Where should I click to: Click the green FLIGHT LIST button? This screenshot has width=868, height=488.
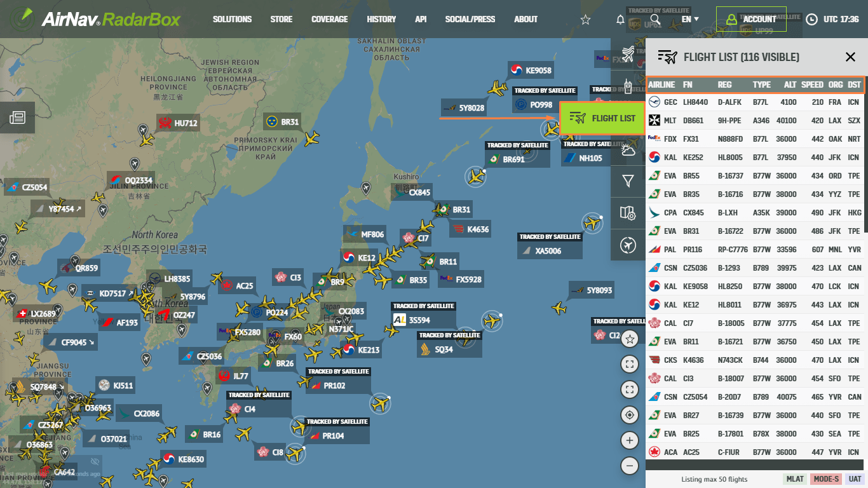coord(602,118)
